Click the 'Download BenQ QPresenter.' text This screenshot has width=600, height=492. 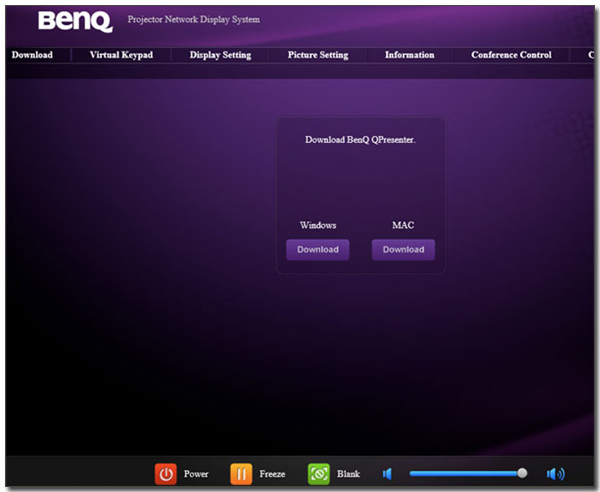(x=360, y=140)
